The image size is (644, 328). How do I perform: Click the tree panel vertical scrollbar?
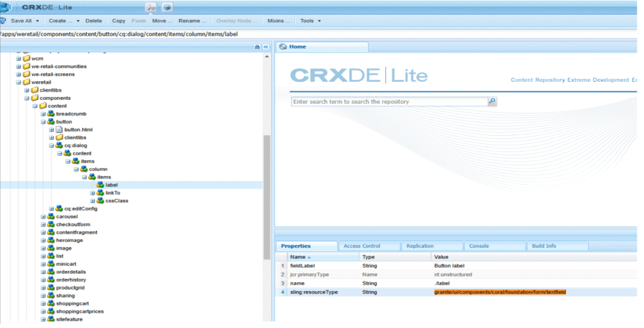click(x=267, y=197)
